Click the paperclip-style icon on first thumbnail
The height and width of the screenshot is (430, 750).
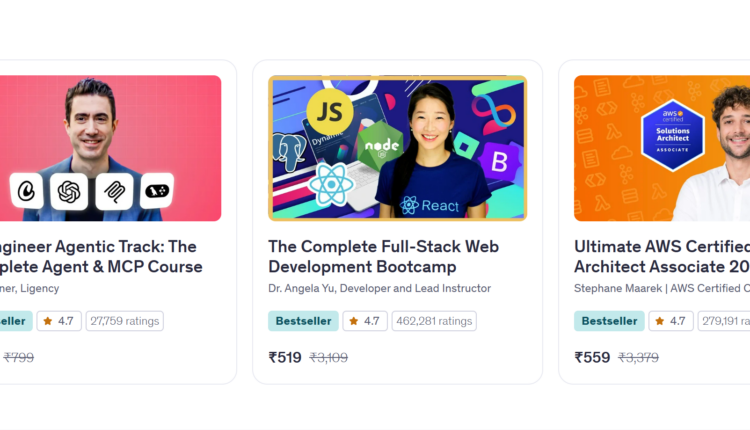click(x=114, y=192)
